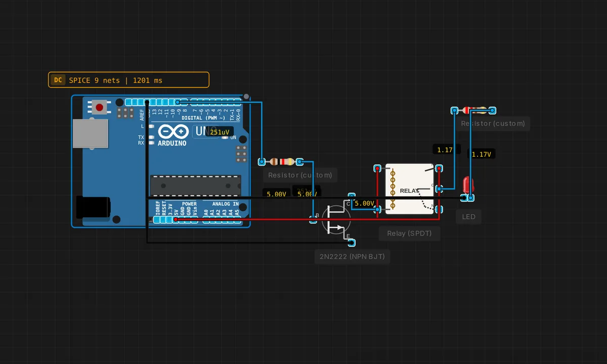Select the red 5V wire to relay
Image resolution: width=607 pixels, height=364 pixels.
click(x=307, y=219)
